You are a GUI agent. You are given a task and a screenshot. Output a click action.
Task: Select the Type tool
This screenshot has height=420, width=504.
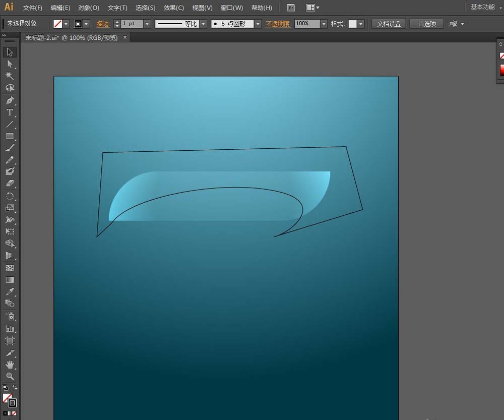10,112
